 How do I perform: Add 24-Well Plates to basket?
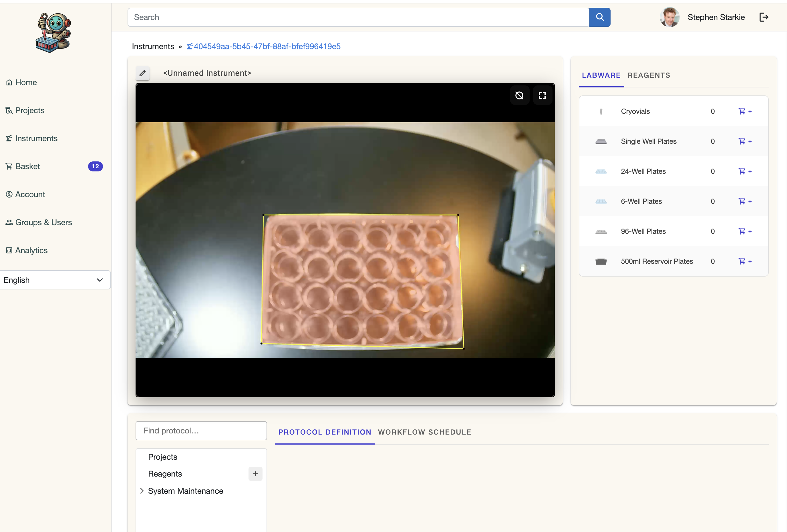tap(744, 171)
